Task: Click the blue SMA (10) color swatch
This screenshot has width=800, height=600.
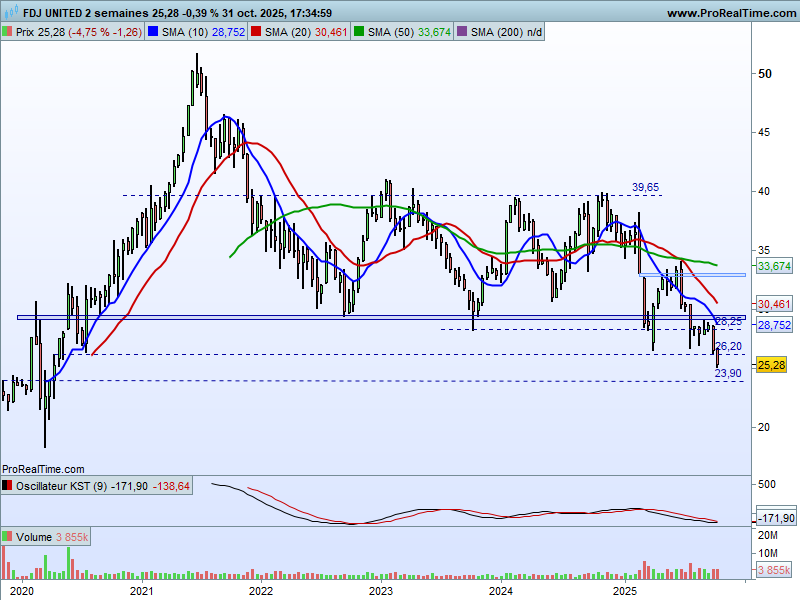Action: click(153, 32)
